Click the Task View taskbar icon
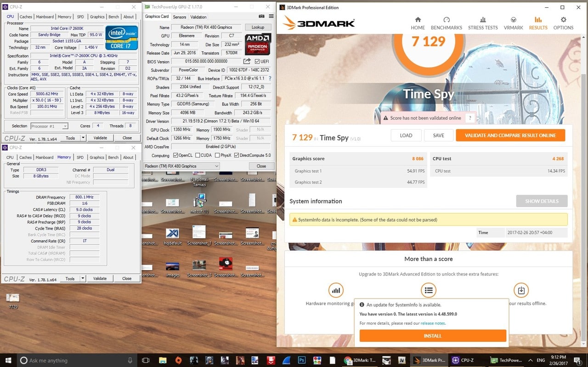The width and height of the screenshot is (588, 367). (x=146, y=360)
